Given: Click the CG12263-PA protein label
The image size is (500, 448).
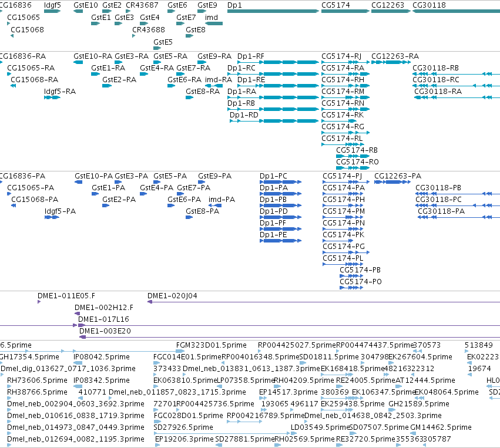Looking at the screenshot, I should (398, 176).
